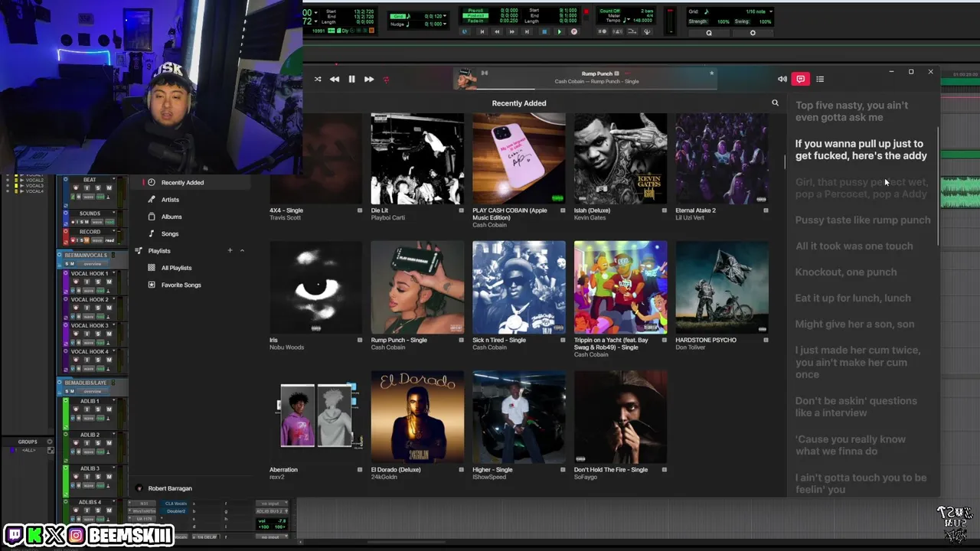
Task: Solo the ADLIB 1 track
Action: [x=98, y=410]
